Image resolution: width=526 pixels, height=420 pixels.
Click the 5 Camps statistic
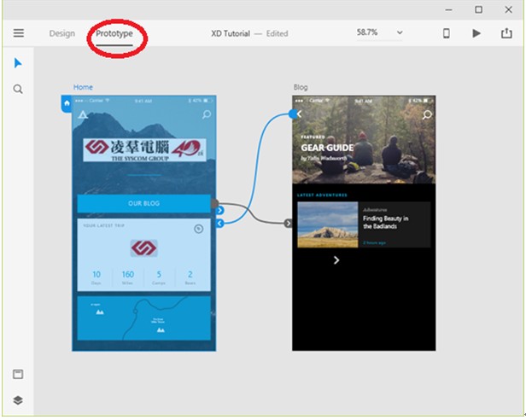pos(159,277)
